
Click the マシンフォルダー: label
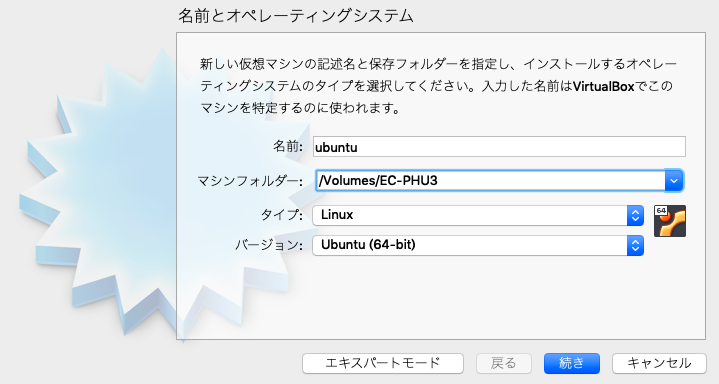coord(250,181)
